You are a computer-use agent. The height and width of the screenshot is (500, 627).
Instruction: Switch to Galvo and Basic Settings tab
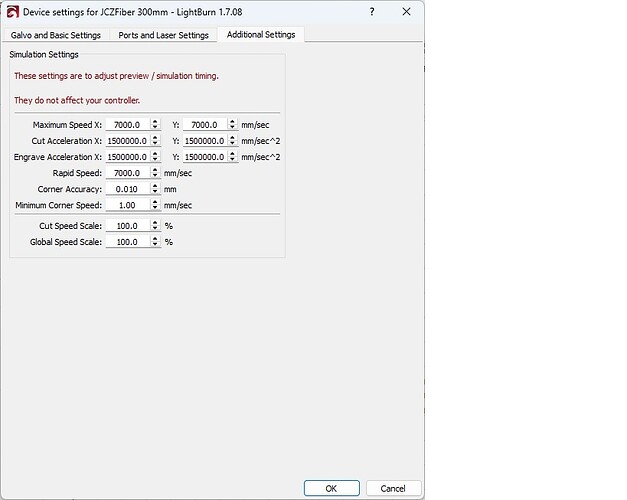coord(56,35)
